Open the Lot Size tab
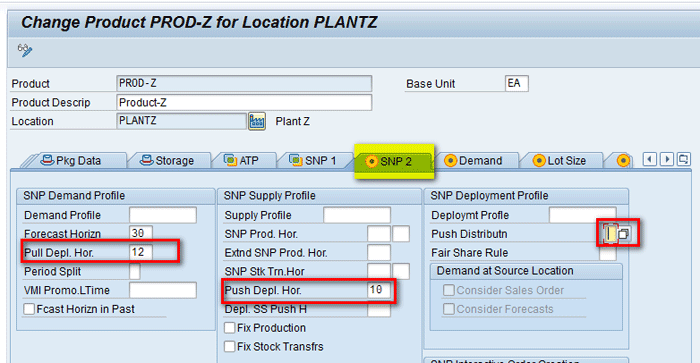 tap(562, 160)
